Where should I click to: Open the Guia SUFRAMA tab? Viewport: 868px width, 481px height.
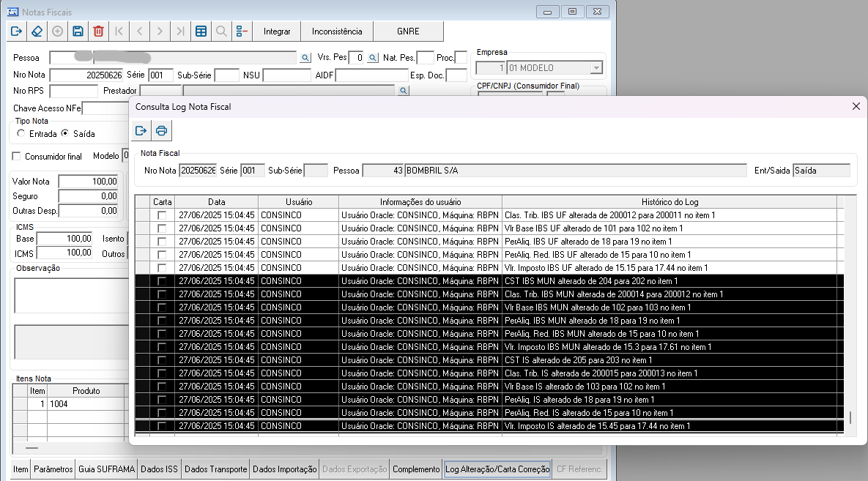106,469
